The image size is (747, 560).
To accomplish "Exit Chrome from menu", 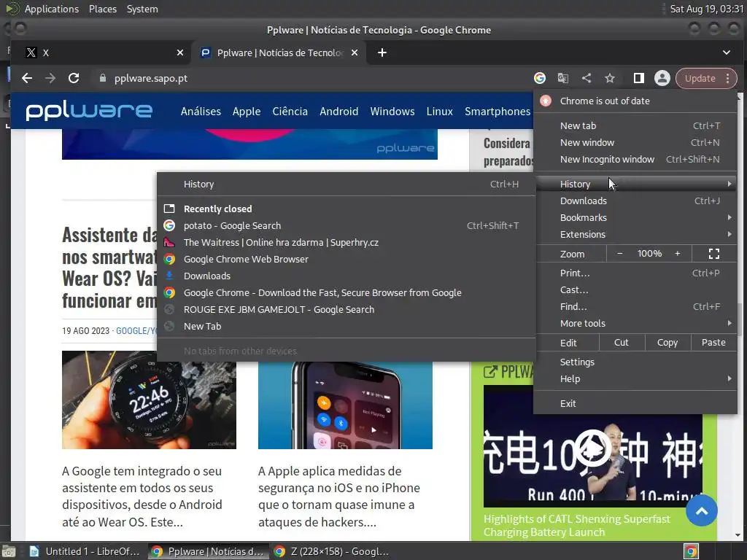I will click(x=635, y=403).
